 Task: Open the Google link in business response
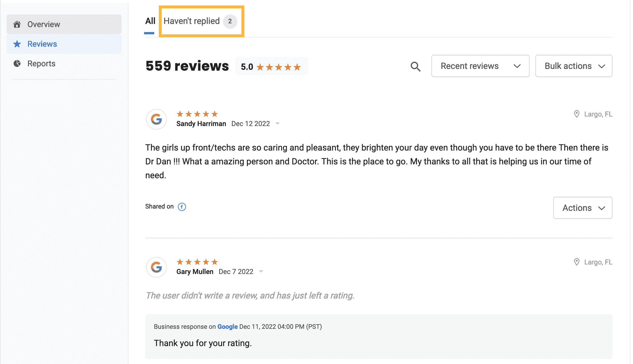[227, 327]
